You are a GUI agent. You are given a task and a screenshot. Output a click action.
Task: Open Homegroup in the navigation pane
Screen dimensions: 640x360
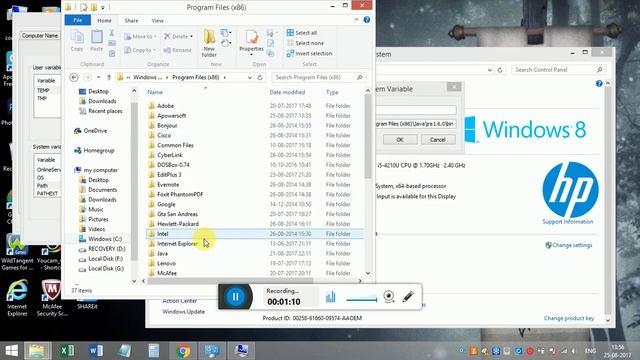click(94, 150)
